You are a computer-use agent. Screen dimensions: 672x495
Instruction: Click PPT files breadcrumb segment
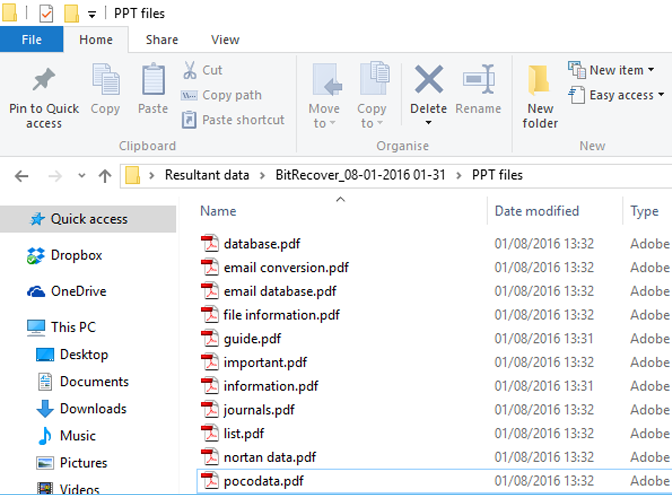(497, 175)
